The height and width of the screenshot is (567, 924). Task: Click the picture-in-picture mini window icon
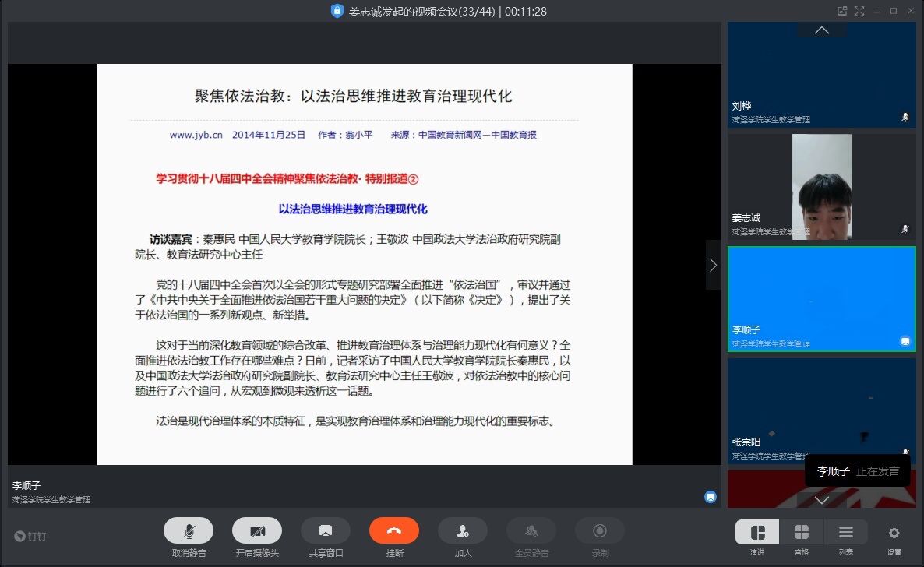[x=842, y=11]
